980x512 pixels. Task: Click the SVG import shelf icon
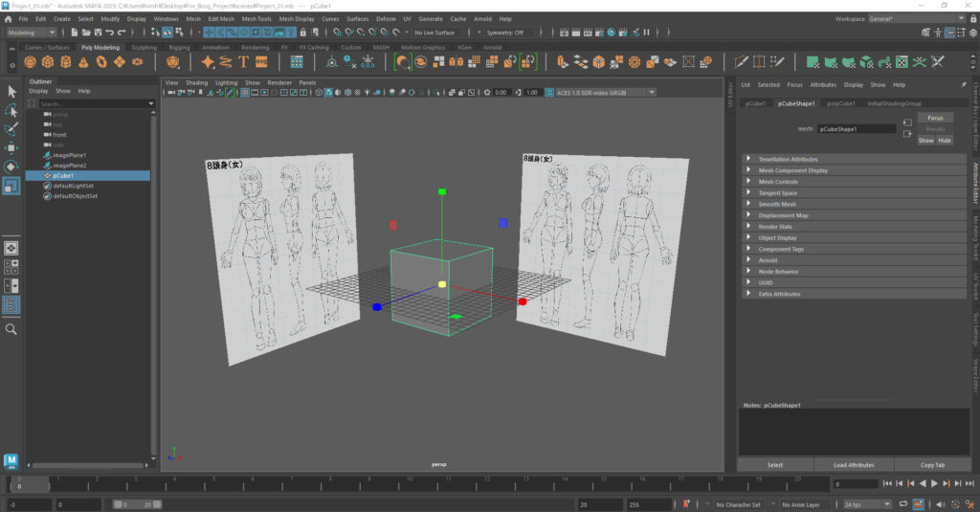(261, 62)
